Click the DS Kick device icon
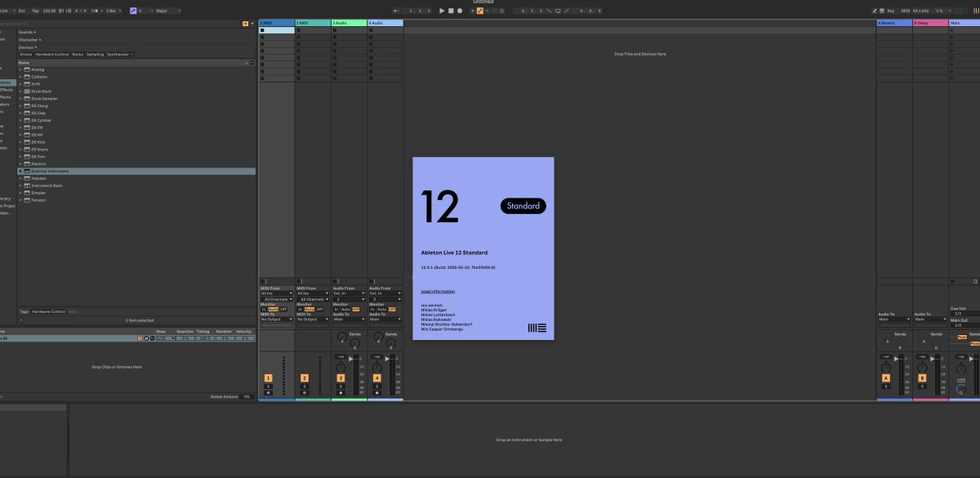 click(x=27, y=142)
